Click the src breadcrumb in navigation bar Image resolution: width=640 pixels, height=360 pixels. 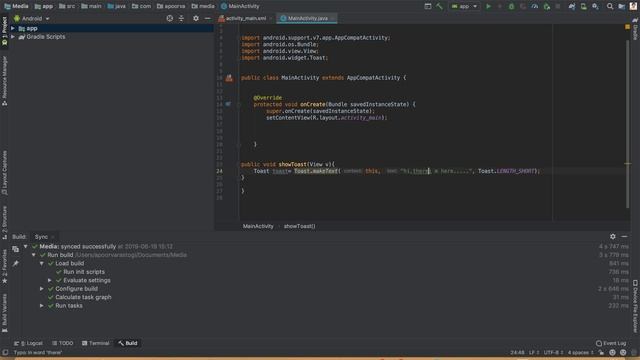coord(67,6)
